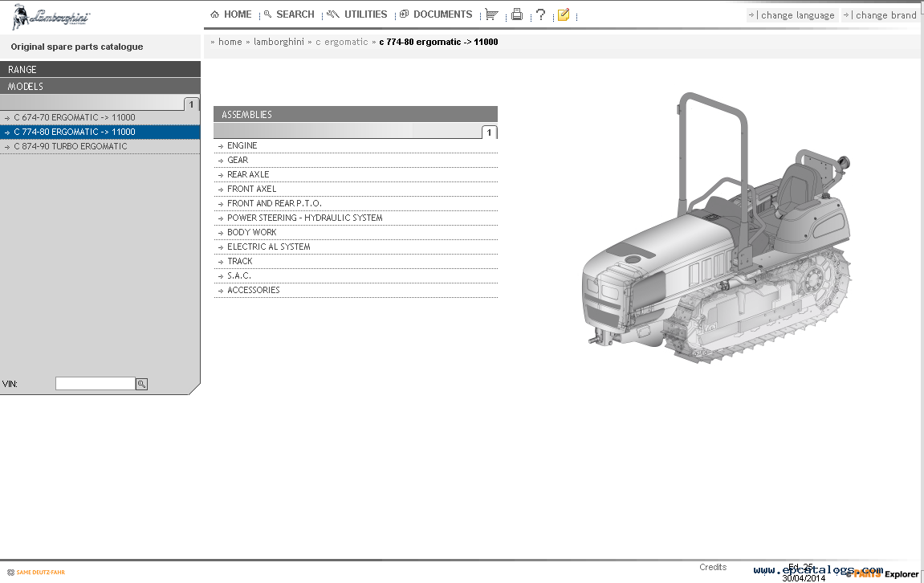Click the change language link
This screenshot has height=583, width=924.
coord(792,15)
